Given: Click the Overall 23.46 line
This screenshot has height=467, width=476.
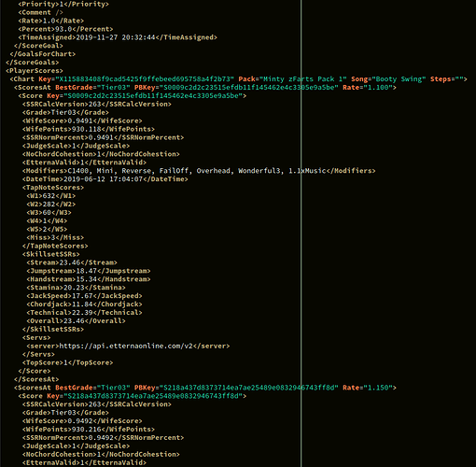Looking at the screenshot, I should 76,320.
